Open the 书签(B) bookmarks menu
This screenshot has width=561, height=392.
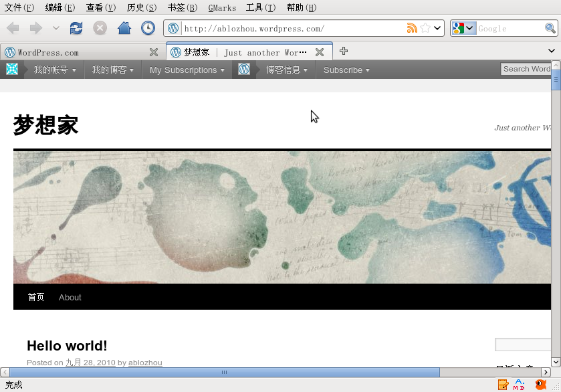point(182,8)
